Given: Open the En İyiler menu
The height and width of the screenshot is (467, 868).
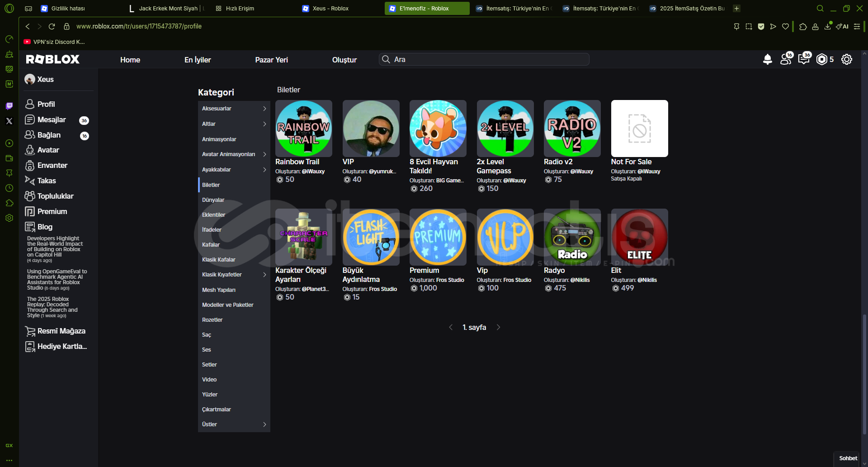Looking at the screenshot, I should point(198,60).
